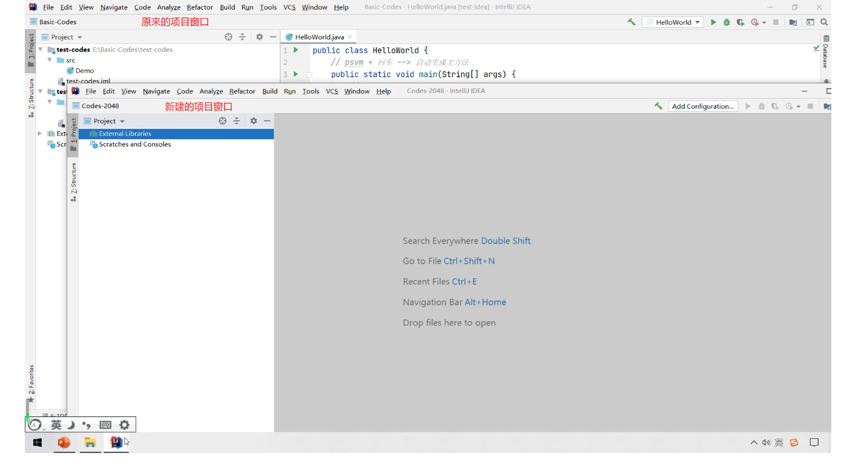Open Project Structure icon in Basic-Codes toolbar

coord(793,22)
